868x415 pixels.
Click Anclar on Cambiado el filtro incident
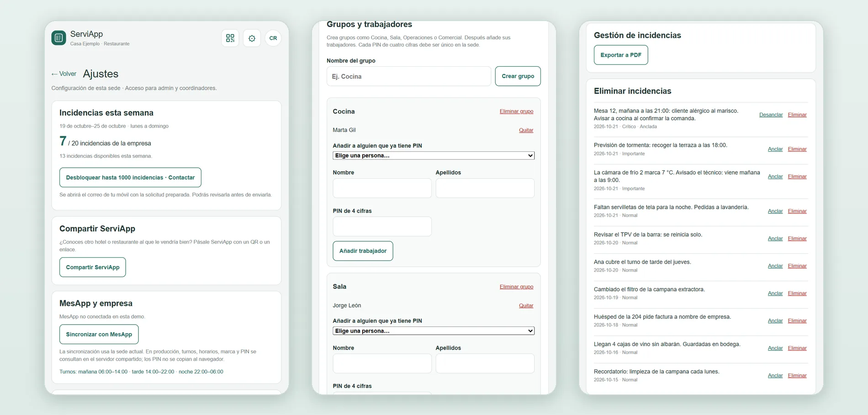pos(775,293)
